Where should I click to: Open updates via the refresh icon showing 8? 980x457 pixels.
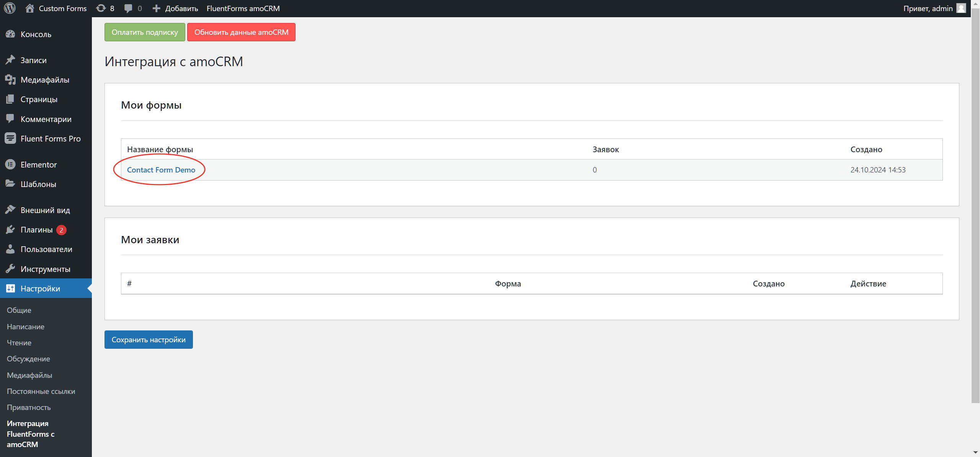(x=101, y=8)
